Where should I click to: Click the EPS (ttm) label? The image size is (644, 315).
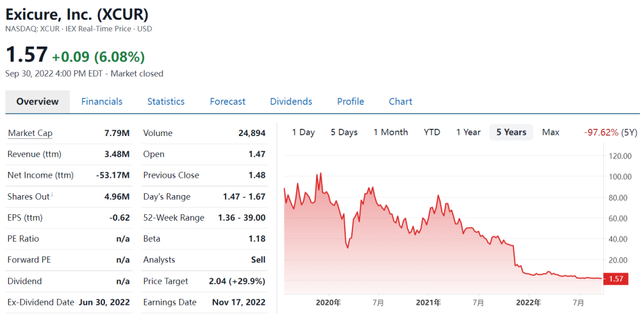click(25, 218)
